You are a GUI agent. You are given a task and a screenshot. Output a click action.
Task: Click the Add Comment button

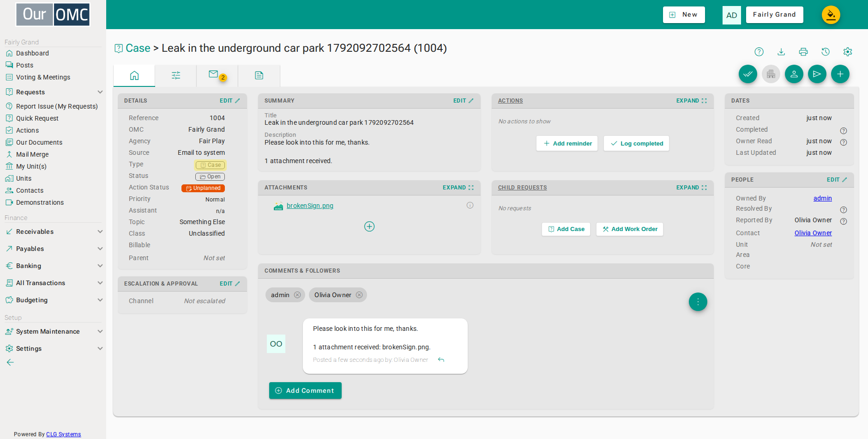point(305,390)
